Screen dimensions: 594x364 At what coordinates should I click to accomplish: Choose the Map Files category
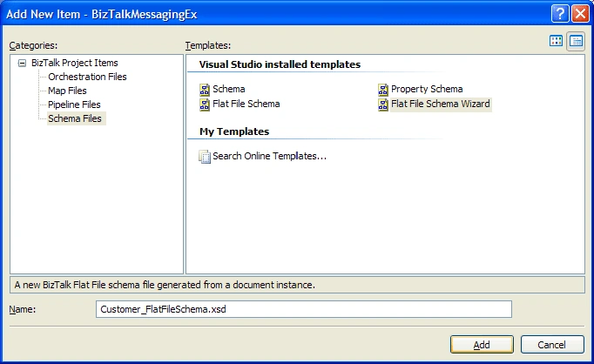[x=67, y=91]
